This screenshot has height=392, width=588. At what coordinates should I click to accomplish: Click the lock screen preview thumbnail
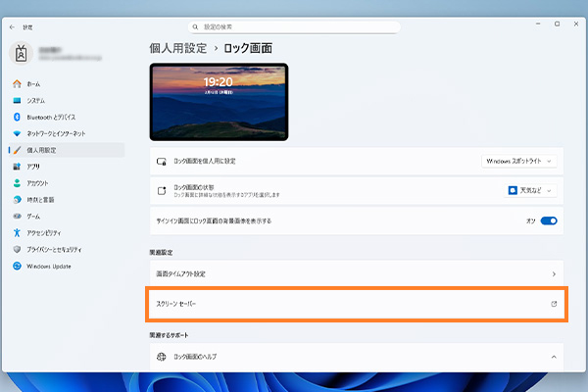[219, 102]
